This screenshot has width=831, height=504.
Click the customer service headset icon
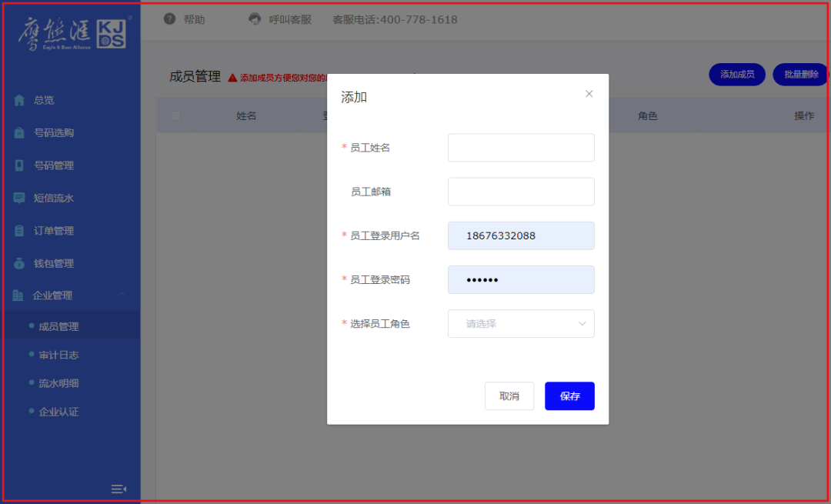(x=255, y=19)
